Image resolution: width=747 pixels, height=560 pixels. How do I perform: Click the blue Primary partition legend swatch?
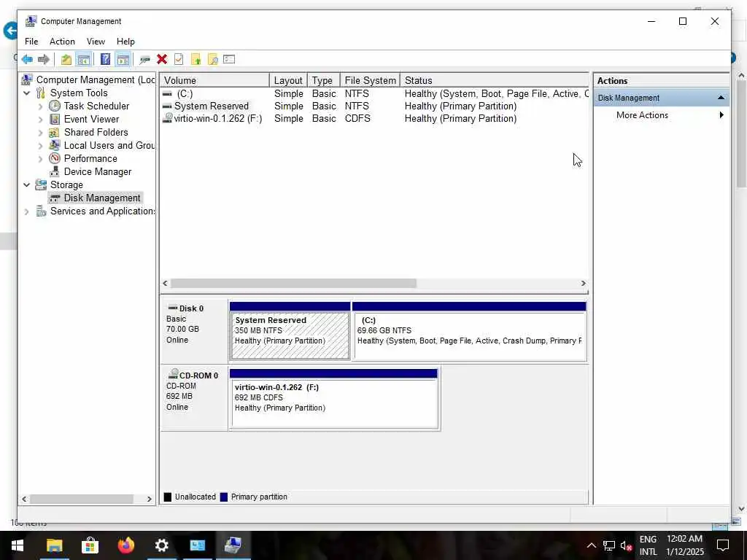pos(224,497)
